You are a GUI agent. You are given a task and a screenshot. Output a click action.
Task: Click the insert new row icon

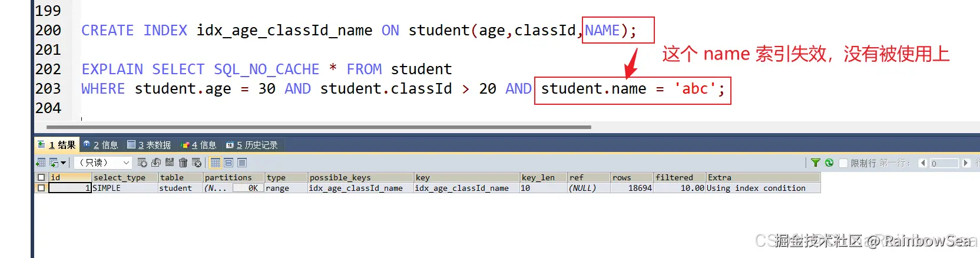tap(142, 163)
